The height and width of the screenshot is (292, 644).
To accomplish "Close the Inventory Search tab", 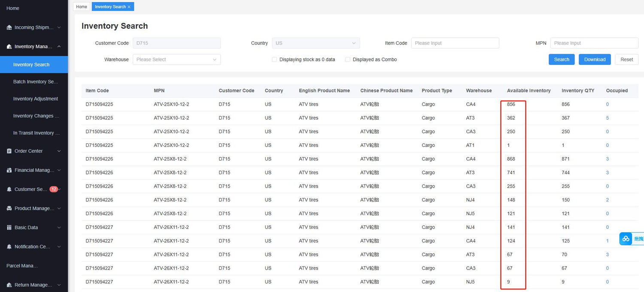I will pos(129,7).
